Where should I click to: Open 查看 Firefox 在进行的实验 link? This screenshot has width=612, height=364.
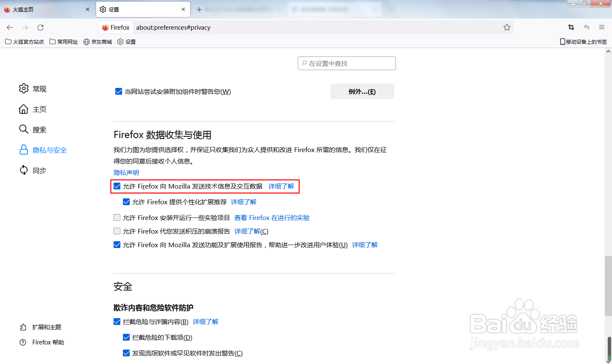tap(272, 217)
